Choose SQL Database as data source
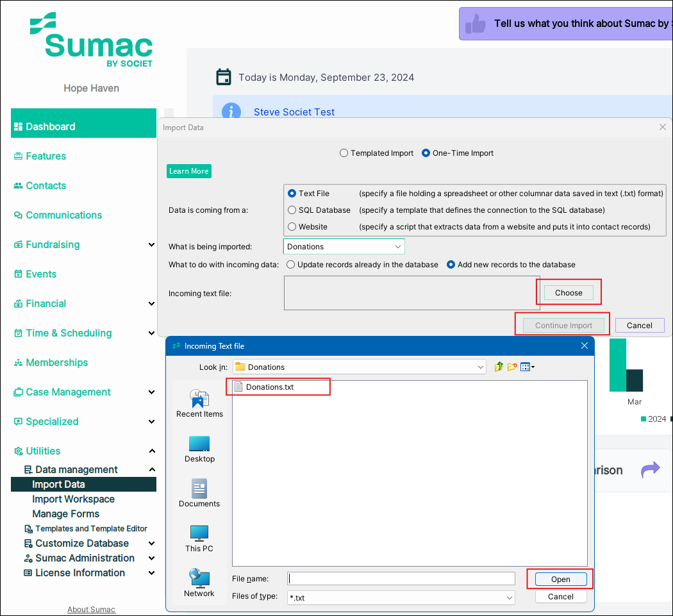Image resolution: width=673 pixels, height=616 pixels. [x=319, y=210]
